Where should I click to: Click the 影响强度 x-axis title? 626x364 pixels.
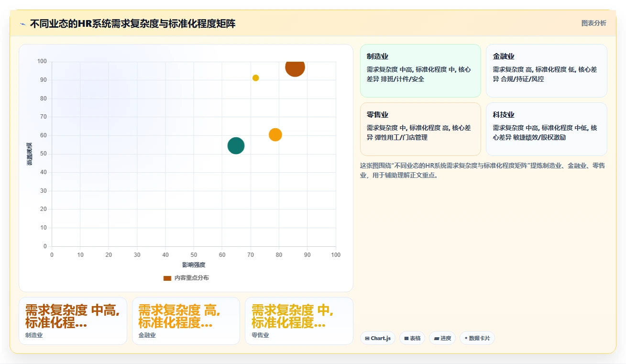click(194, 265)
